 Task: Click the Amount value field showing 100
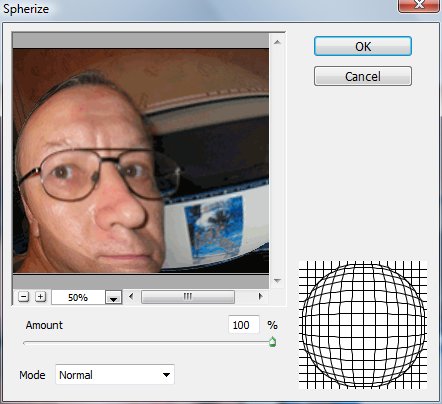[x=244, y=325]
